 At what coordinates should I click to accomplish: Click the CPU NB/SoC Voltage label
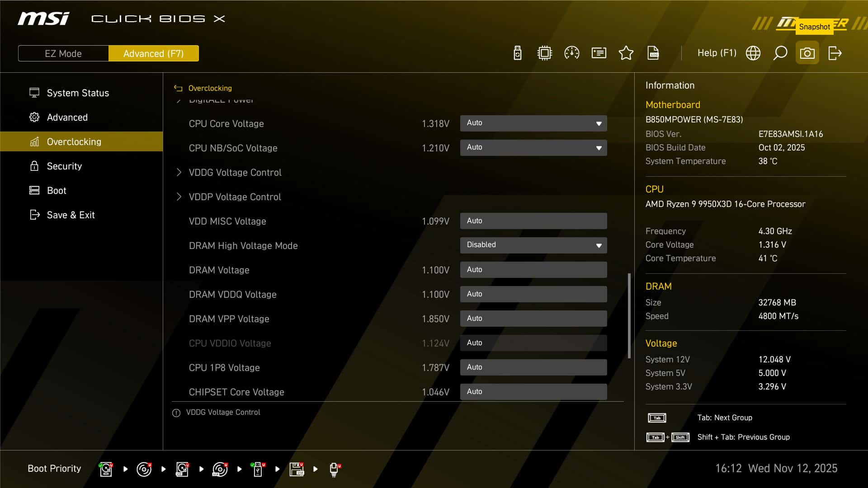click(x=233, y=148)
